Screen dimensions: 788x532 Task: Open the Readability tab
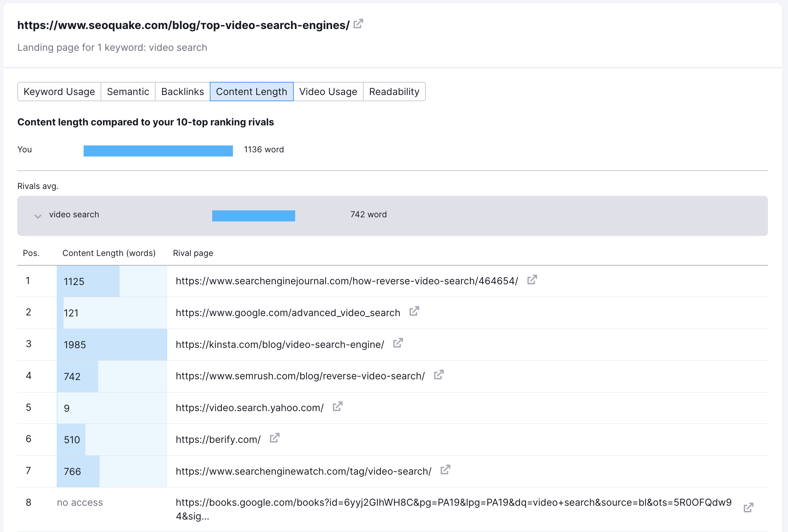394,92
